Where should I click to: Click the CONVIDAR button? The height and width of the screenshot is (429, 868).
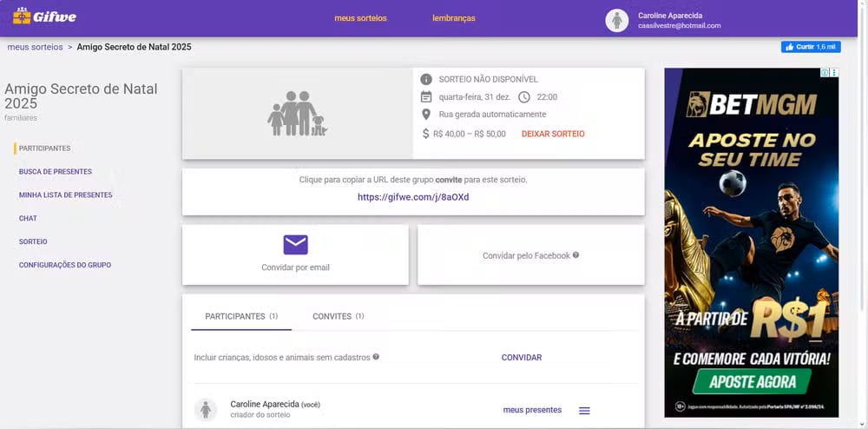point(522,358)
